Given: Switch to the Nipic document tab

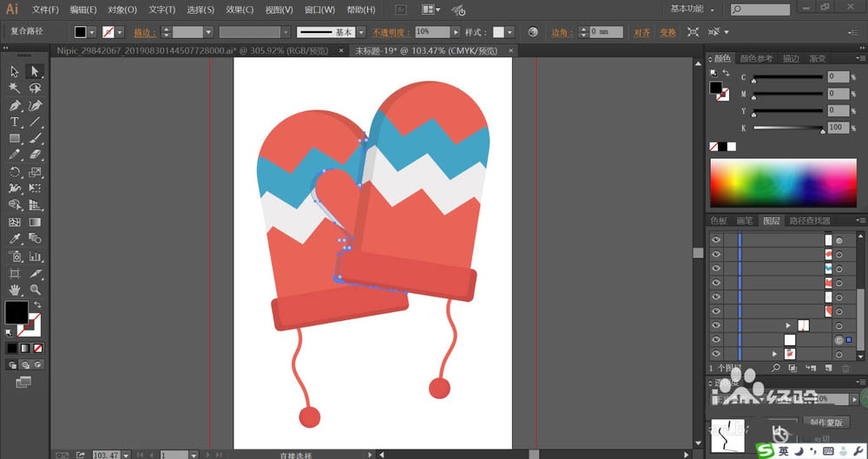Looking at the screenshot, I should (192, 50).
